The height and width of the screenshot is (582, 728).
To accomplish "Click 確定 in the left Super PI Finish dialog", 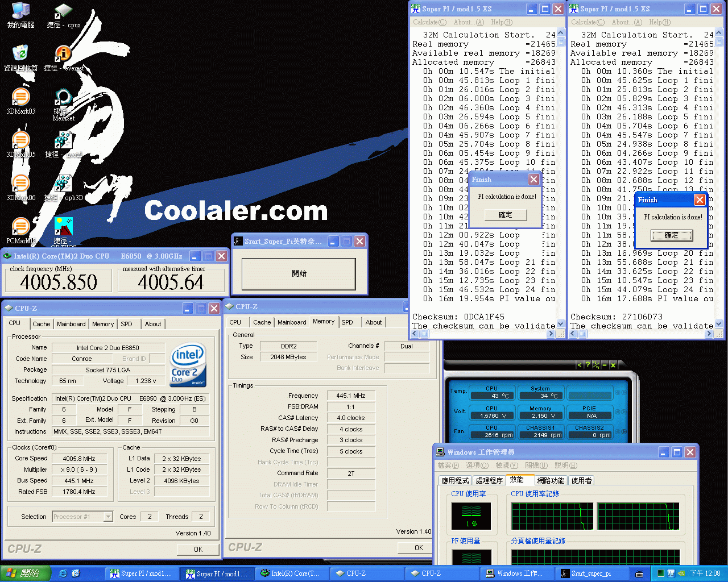I will coord(505,215).
